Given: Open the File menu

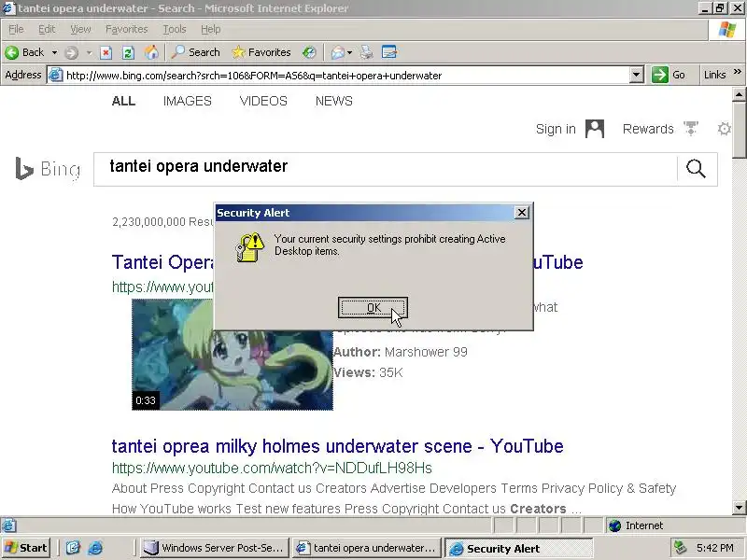Looking at the screenshot, I should [x=16, y=30].
